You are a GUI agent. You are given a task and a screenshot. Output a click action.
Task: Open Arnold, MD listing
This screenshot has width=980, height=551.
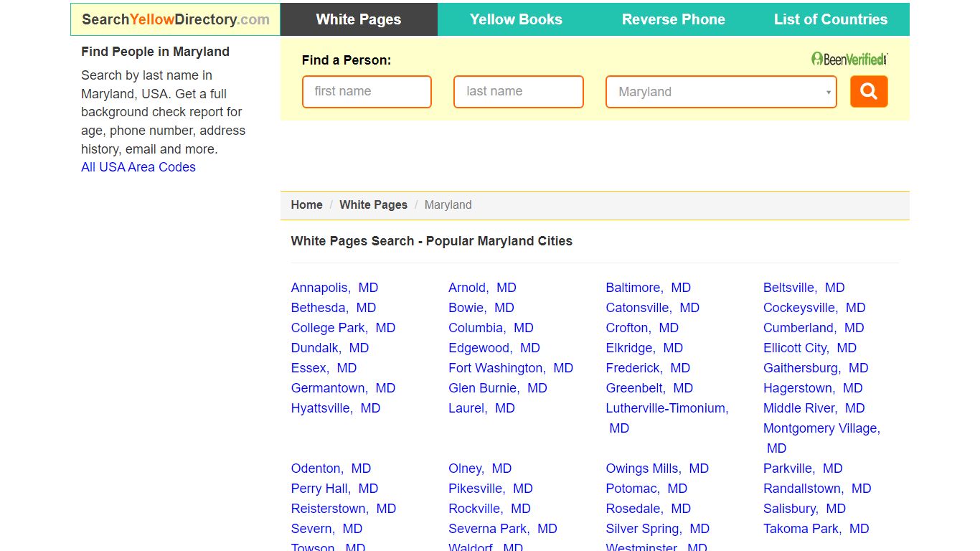(482, 288)
